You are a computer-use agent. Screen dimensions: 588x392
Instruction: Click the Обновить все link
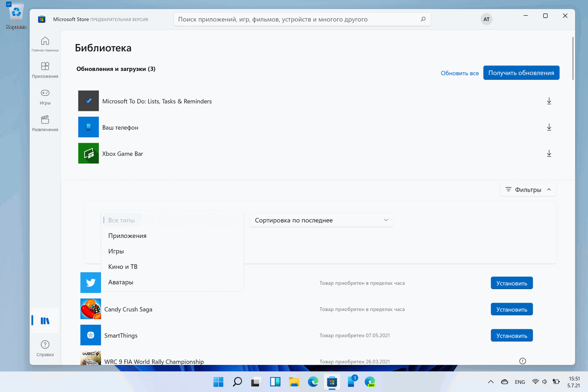(x=460, y=73)
